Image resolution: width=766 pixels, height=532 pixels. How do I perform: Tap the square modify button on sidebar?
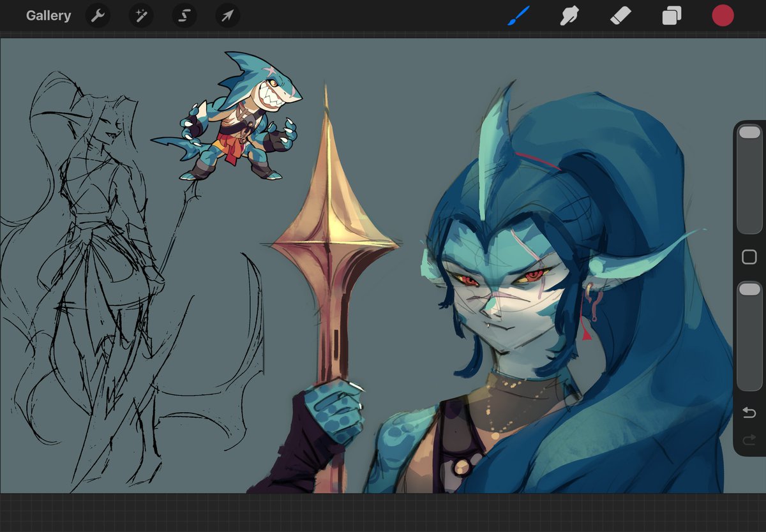(749, 257)
